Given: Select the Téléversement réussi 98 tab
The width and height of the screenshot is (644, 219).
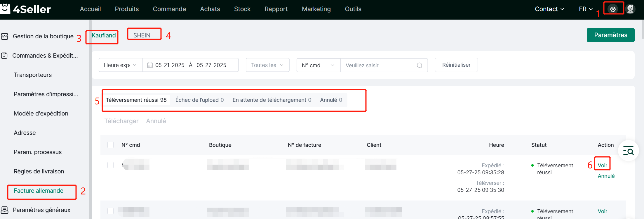Looking at the screenshot, I should pyautogui.click(x=136, y=100).
